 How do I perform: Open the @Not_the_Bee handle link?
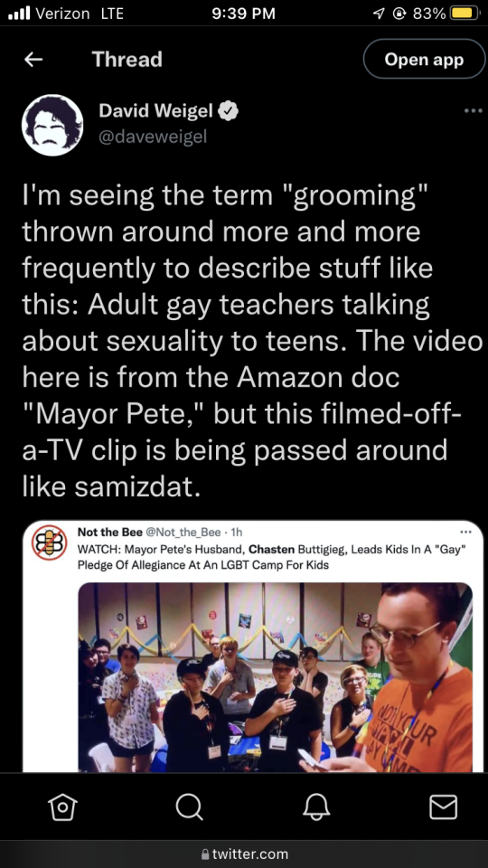point(183,533)
